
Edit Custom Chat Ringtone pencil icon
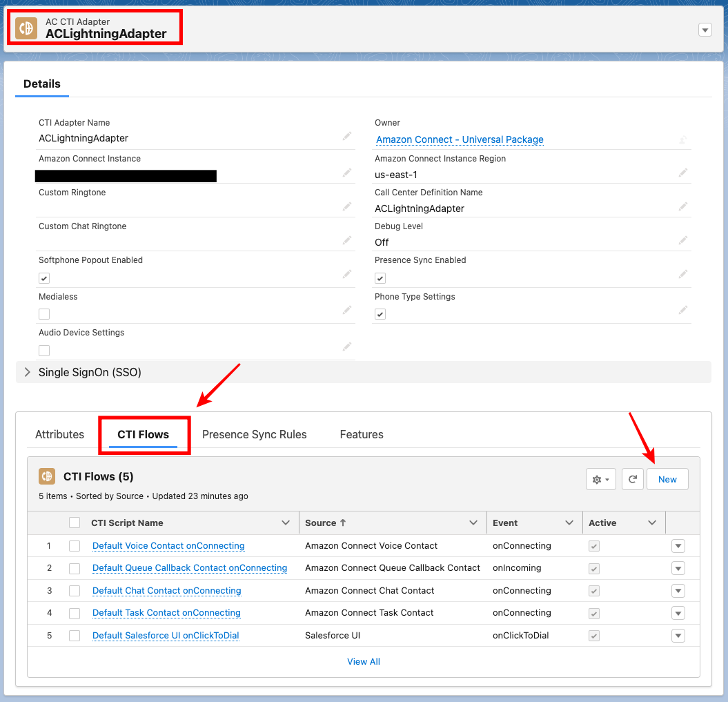(347, 240)
